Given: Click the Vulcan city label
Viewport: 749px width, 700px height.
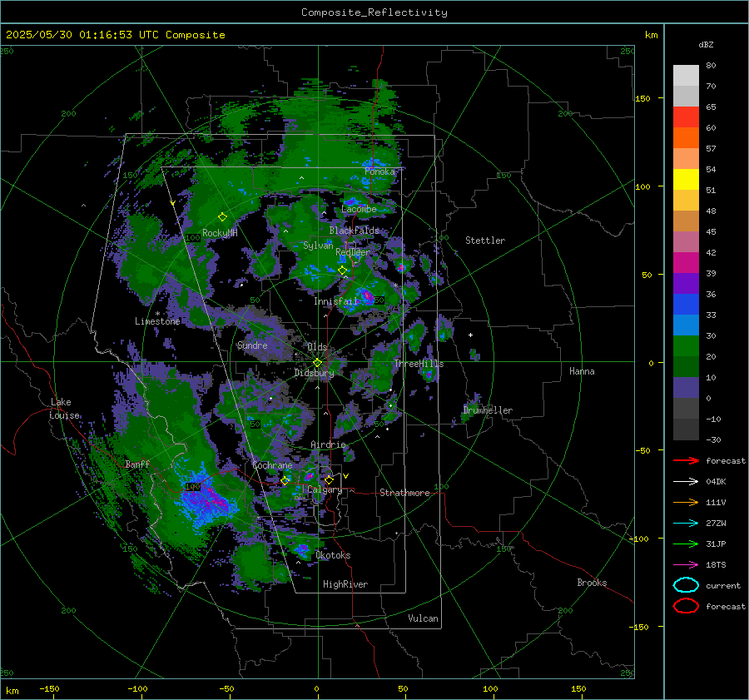Looking at the screenshot, I should point(423,618).
